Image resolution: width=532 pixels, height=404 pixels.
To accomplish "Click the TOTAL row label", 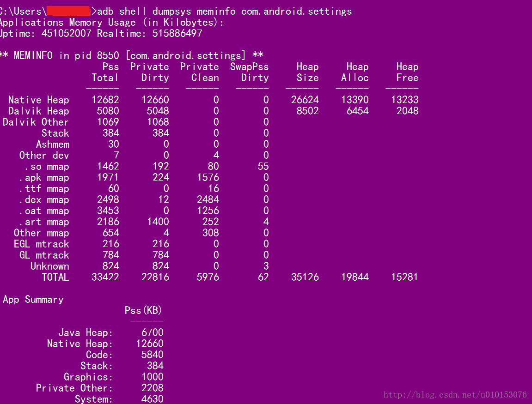I will point(55,277).
